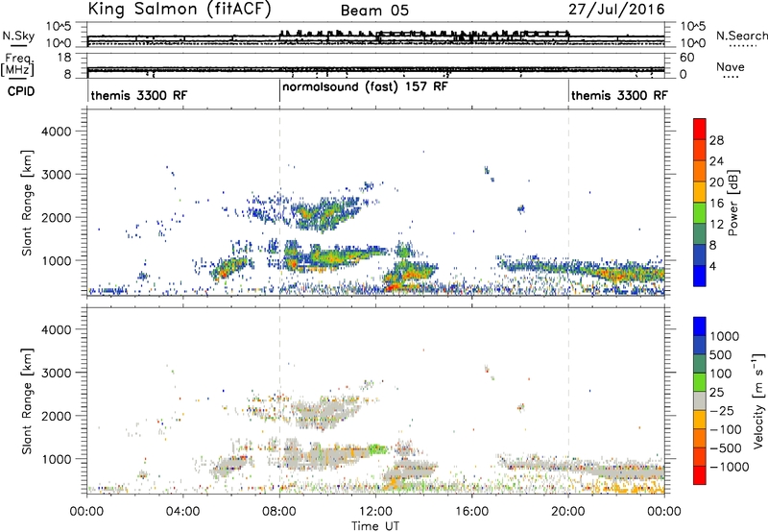
Task: Click the 'Beam 05' label
Action: (374, 11)
